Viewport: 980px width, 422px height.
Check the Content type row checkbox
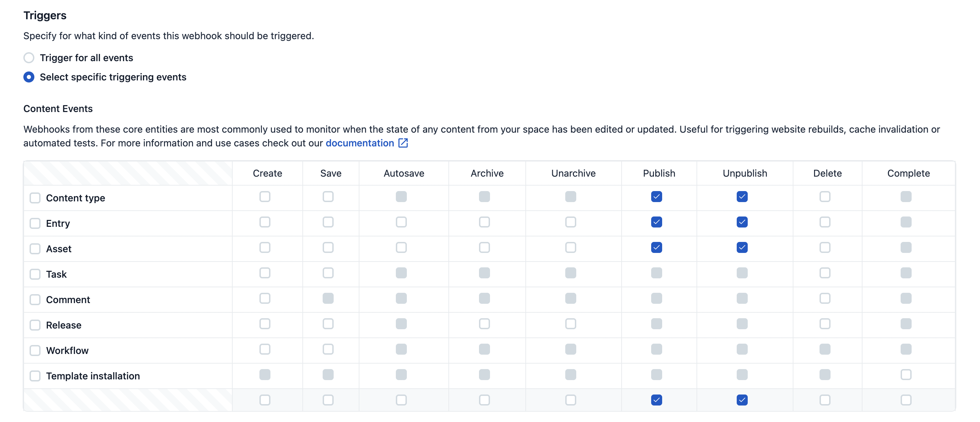point(35,198)
